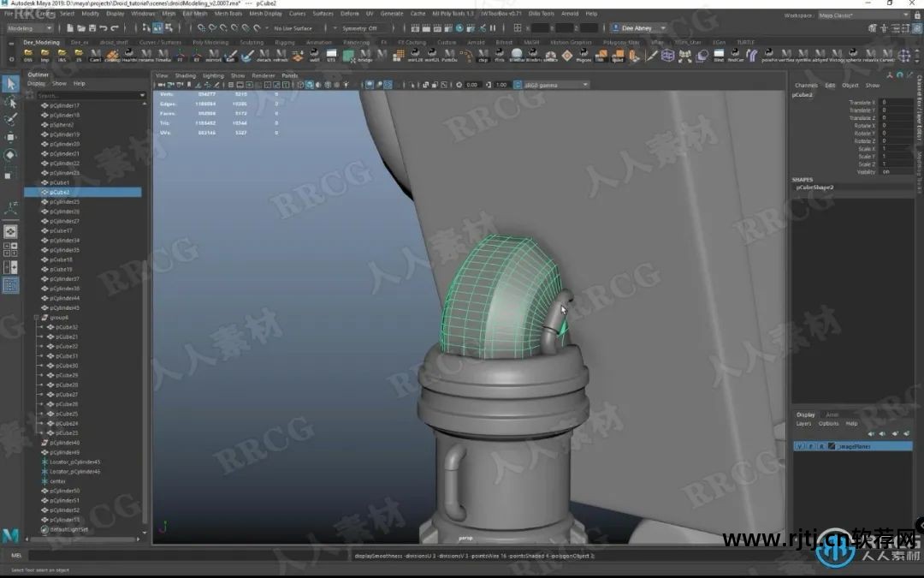Activate the Paint Selection brush tool

[10, 119]
